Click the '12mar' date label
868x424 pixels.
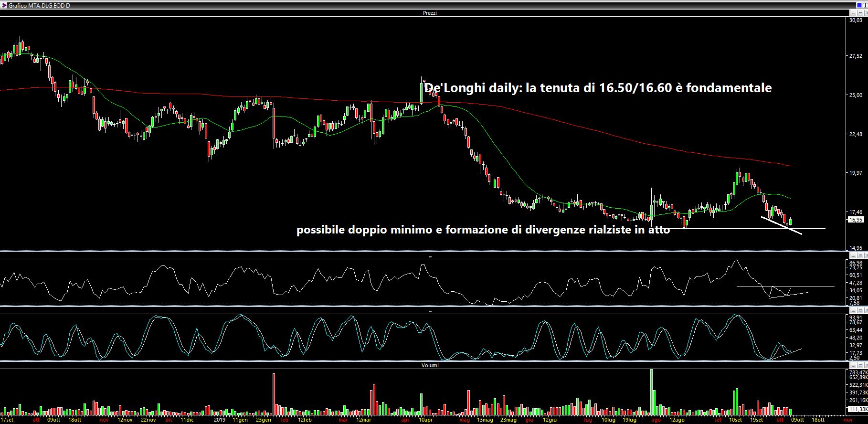(x=363, y=420)
